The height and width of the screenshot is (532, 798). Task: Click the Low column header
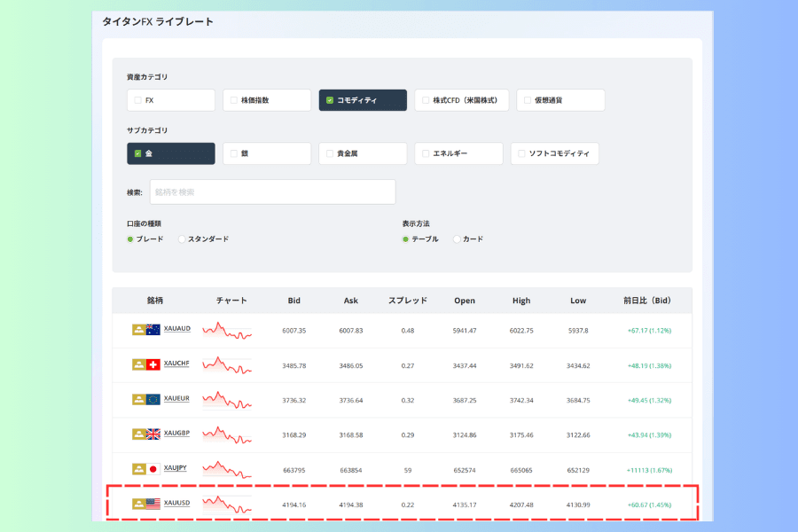click(x=578, y=301)
